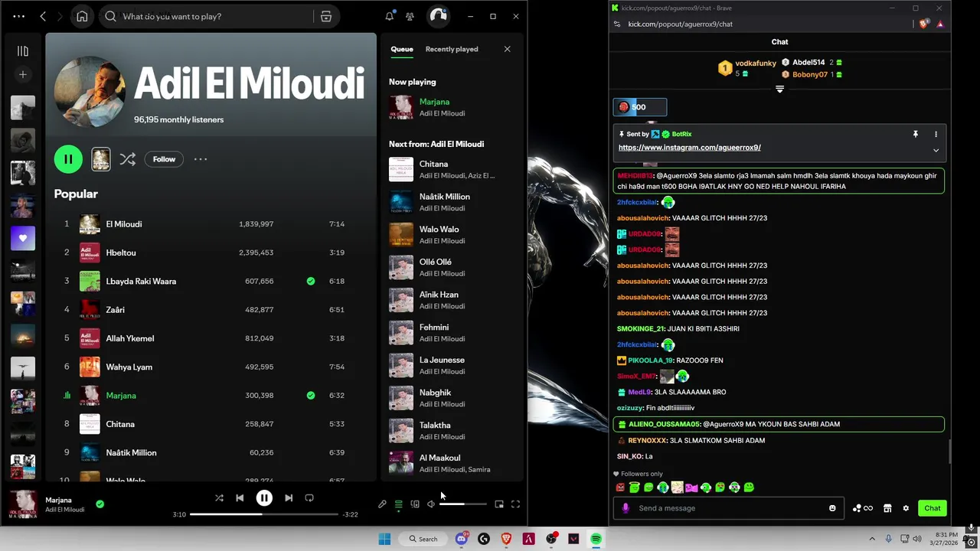Follow Adil El Miloudi
The height and width of the screenshot is (551, 980).
point(164,159)
